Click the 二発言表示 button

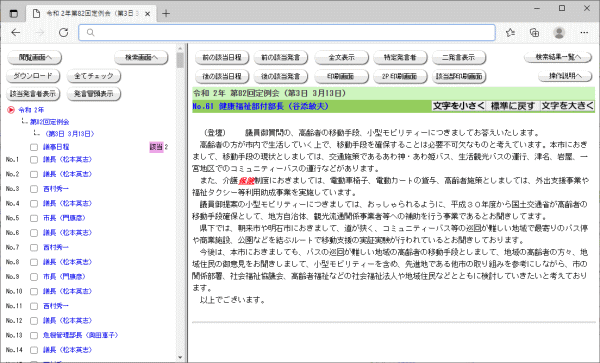pos(459,58)
